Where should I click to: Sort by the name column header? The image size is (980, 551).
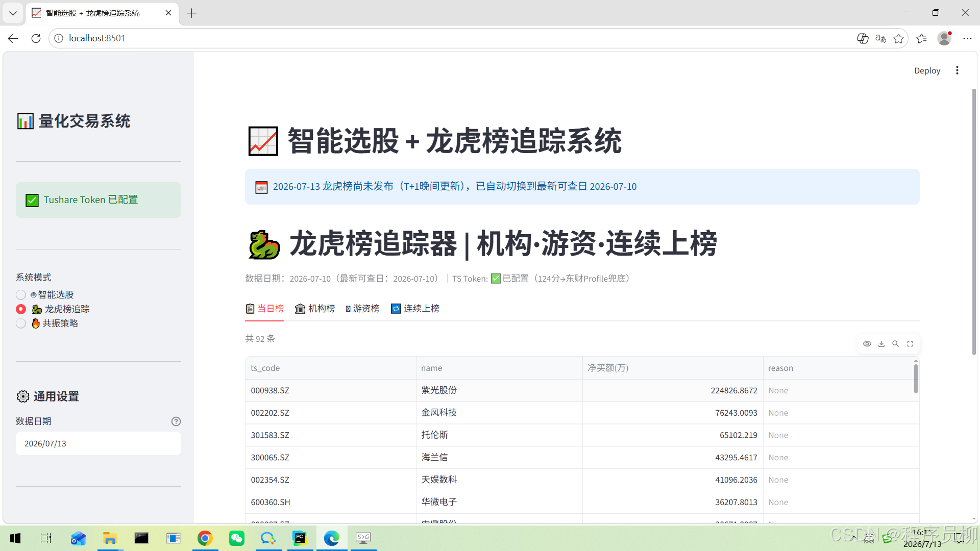click(x=499, y=368)
